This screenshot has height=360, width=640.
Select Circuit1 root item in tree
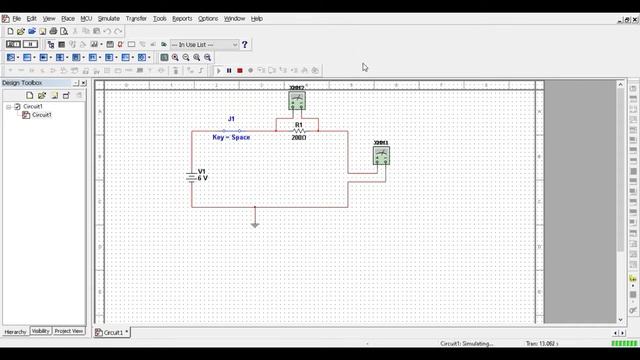point(33,107)
